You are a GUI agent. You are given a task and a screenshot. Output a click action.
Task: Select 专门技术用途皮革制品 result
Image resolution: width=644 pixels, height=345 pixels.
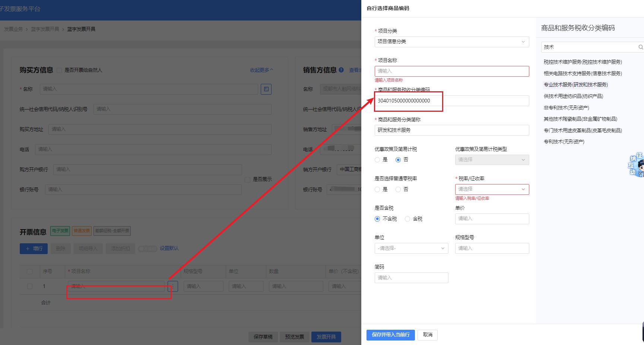[583, 130]
